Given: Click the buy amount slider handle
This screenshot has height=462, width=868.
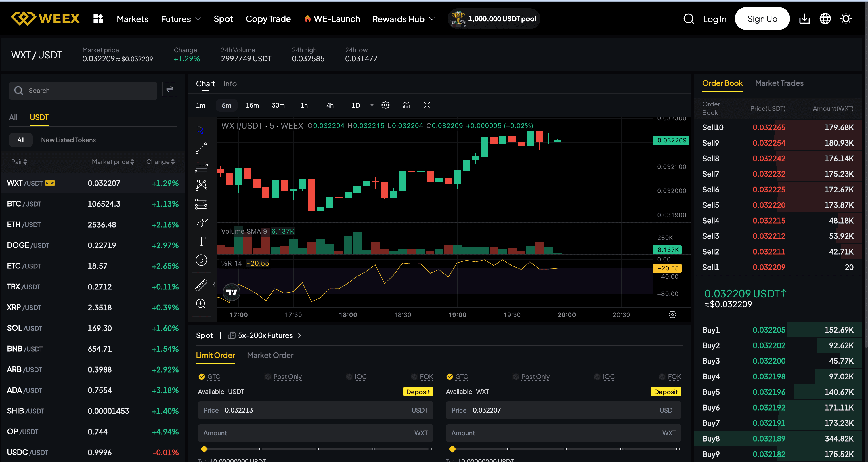Looking at the screenshot, I should point(204,449).
